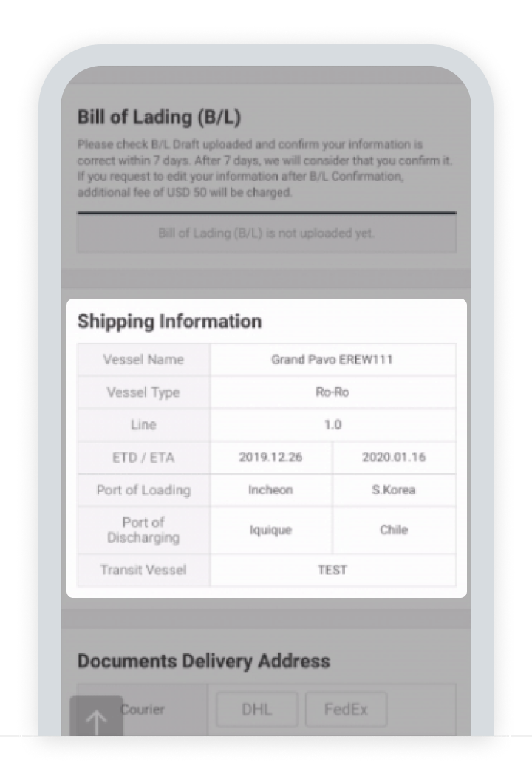Click the 'B/L is not uploaded yet' box

point(266,234)
